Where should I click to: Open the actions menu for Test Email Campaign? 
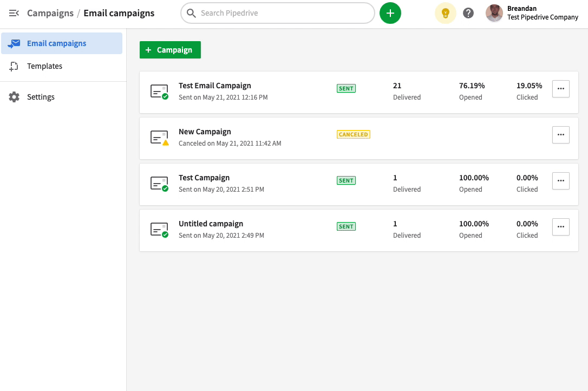click(x=560, y=88)
